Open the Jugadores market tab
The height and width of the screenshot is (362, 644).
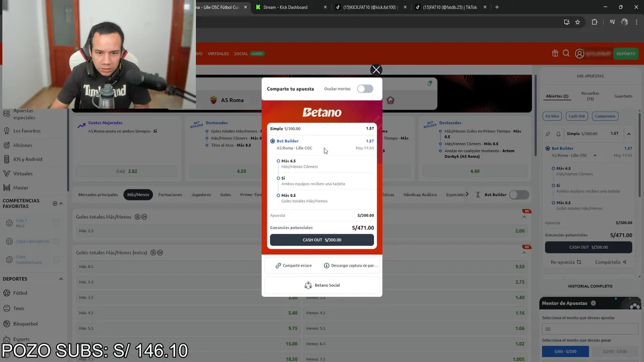[x=201, y=195]
